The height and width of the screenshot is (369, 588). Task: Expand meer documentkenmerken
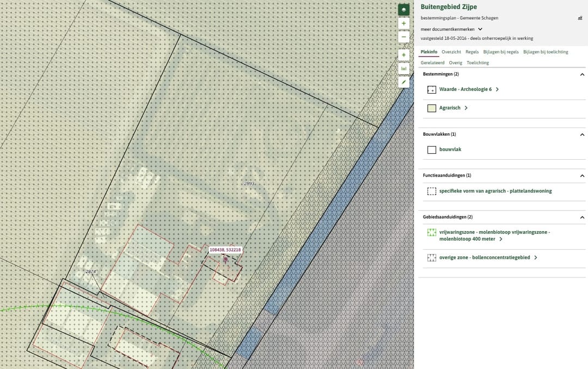pos(451,29)
